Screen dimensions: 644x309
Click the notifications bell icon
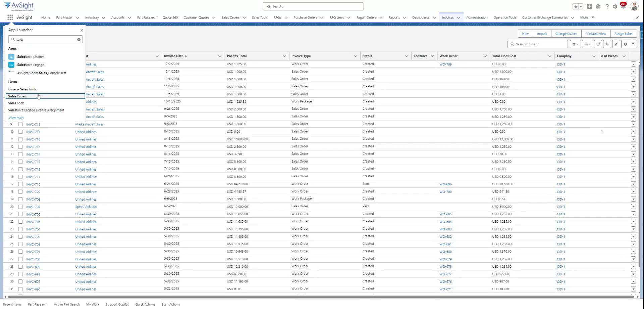click(623, 6)
